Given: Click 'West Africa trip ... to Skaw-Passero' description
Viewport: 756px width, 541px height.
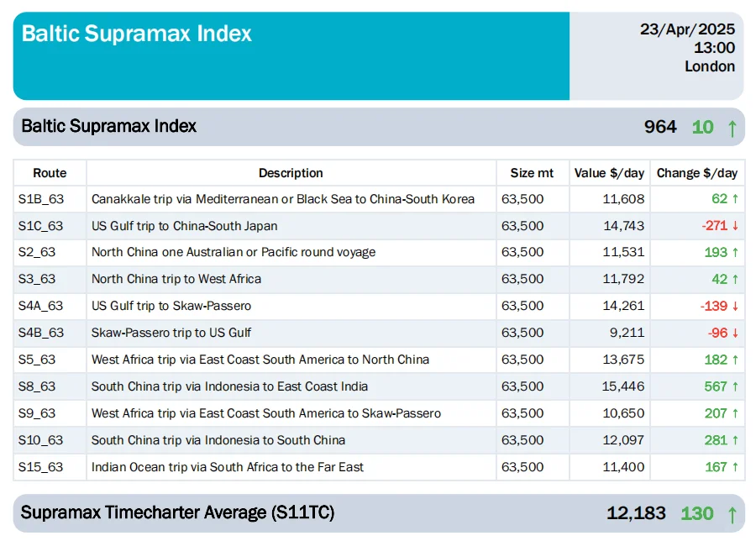Looking at the screenshot, I should tap(266, 413).
